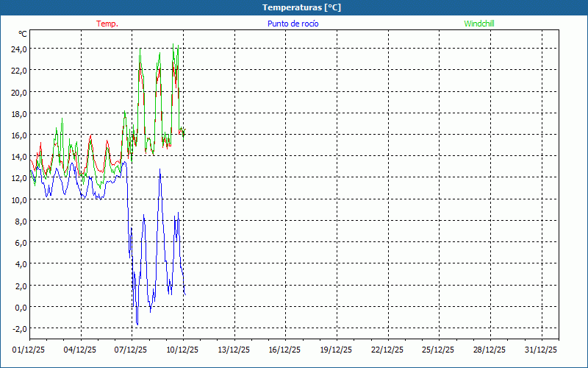Click the 13/12/25 date label
The width and height of the screenshot is (588, 368).
click(234, 350)
